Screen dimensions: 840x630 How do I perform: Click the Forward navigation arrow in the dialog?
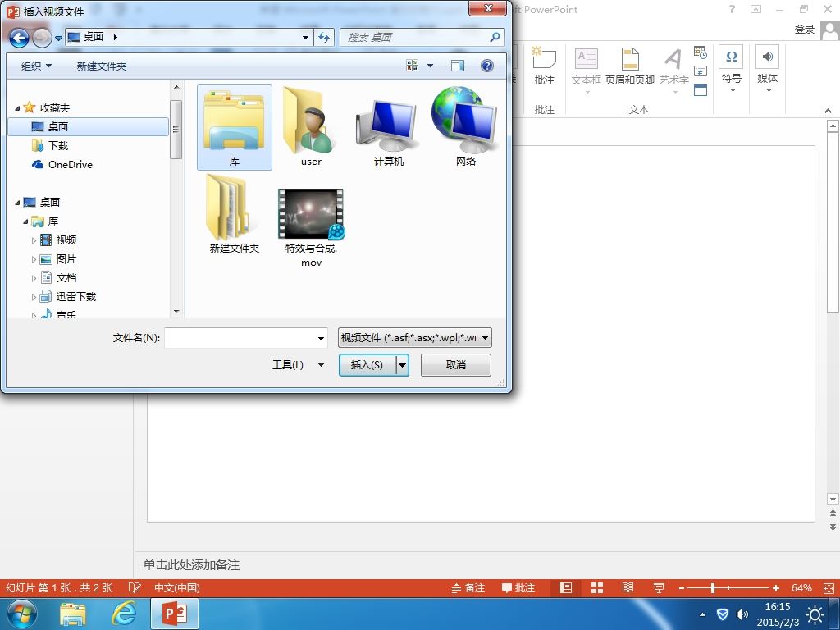[x=42, y=38]
